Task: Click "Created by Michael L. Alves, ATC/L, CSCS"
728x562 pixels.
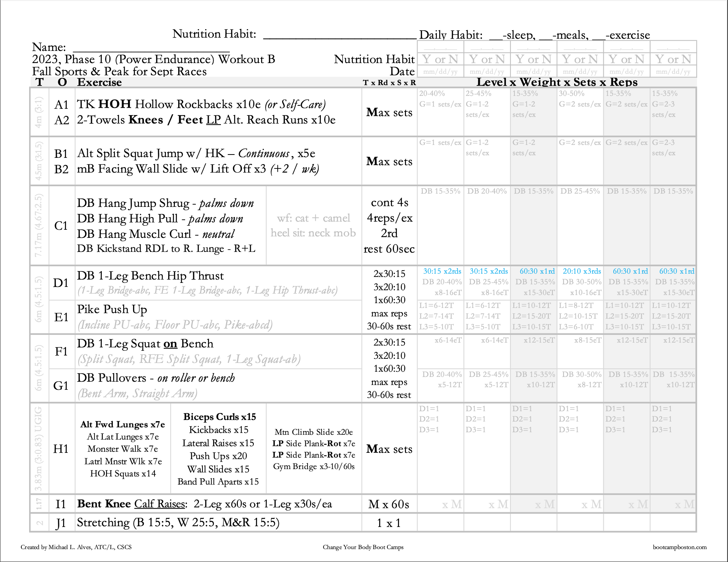Action: pos(76,547)
